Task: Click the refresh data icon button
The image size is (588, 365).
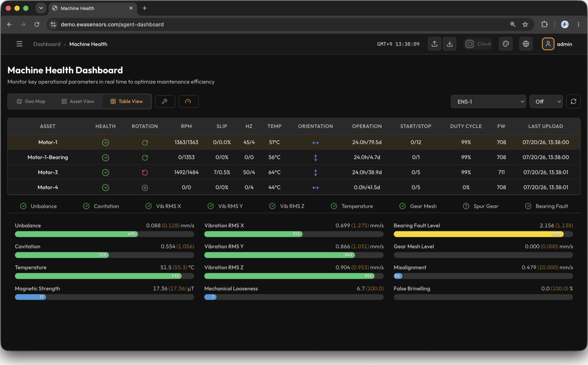Action: click(x=573, y=101)
